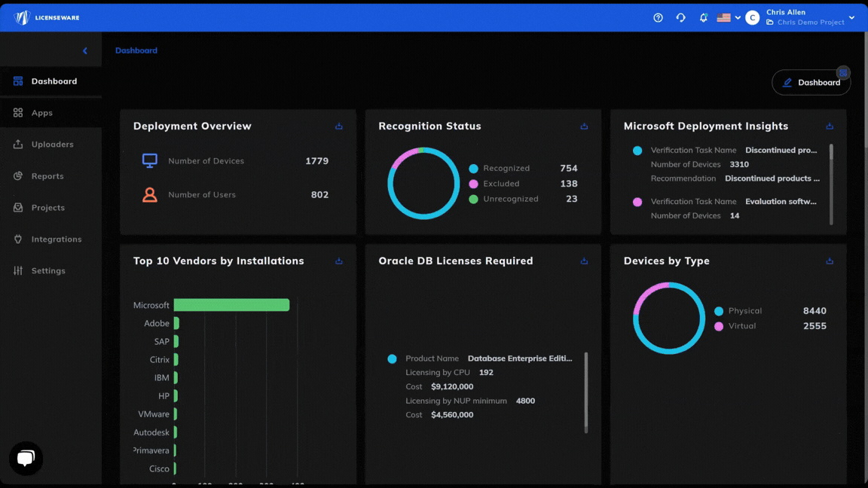The image size is (868, 488).
Task: Open Settings in the sidebar
Action: (51, 270)
